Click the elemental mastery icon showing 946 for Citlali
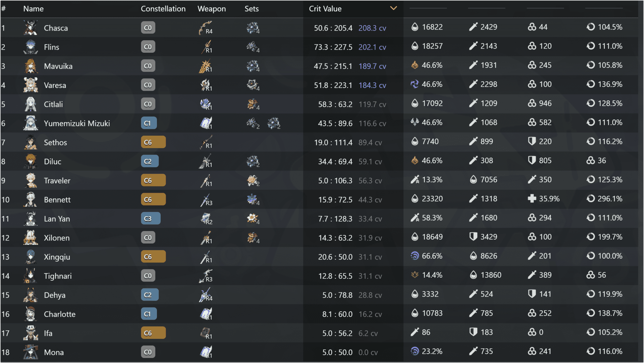The height and width of the screenshot is (363, 644). point(532,103)
